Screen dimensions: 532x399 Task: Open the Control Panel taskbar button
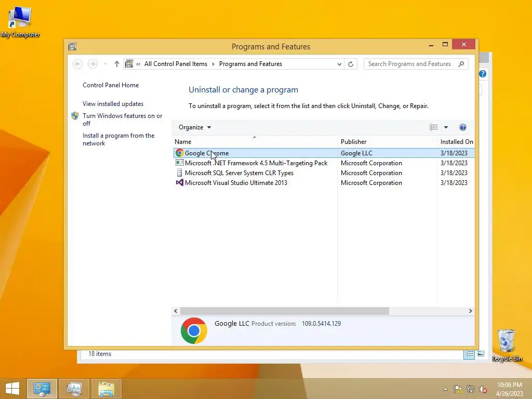tap(42, 389)
